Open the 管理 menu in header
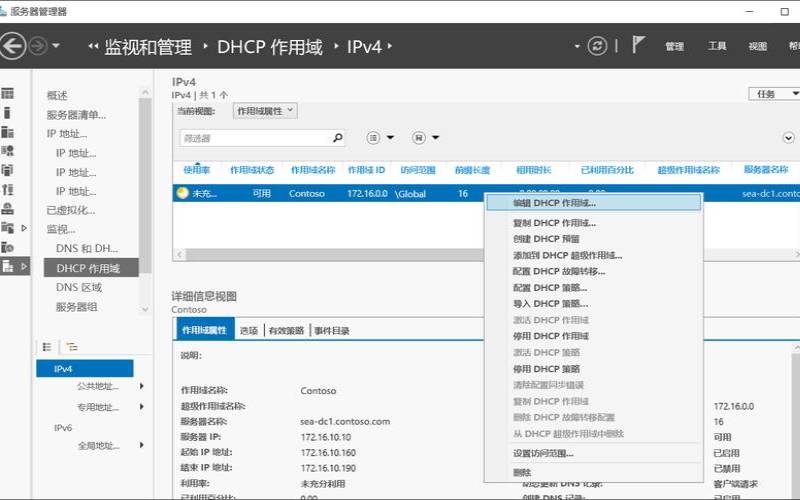 click(x=674, y=46)
